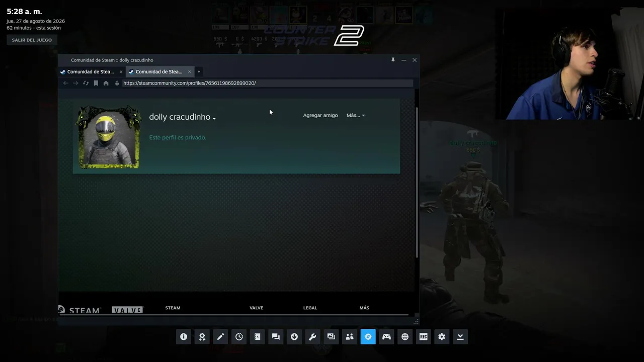644x362 pixels.
Task: Click the VALVE footer column heading
Action: tap(256, 308)
